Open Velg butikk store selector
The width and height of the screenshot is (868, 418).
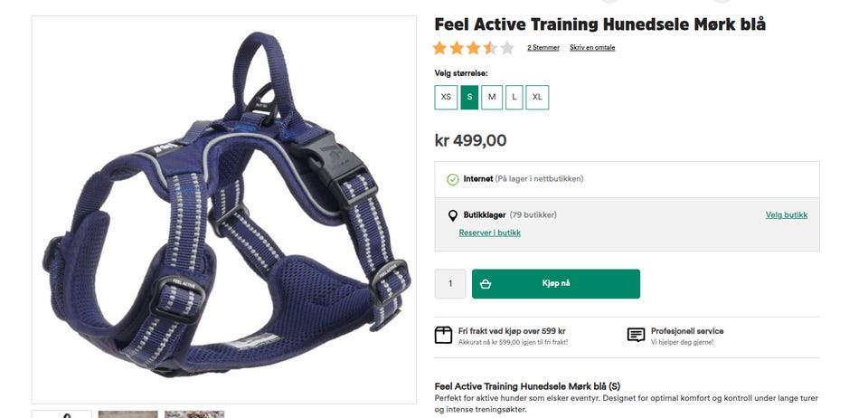(x=786, y=214)
